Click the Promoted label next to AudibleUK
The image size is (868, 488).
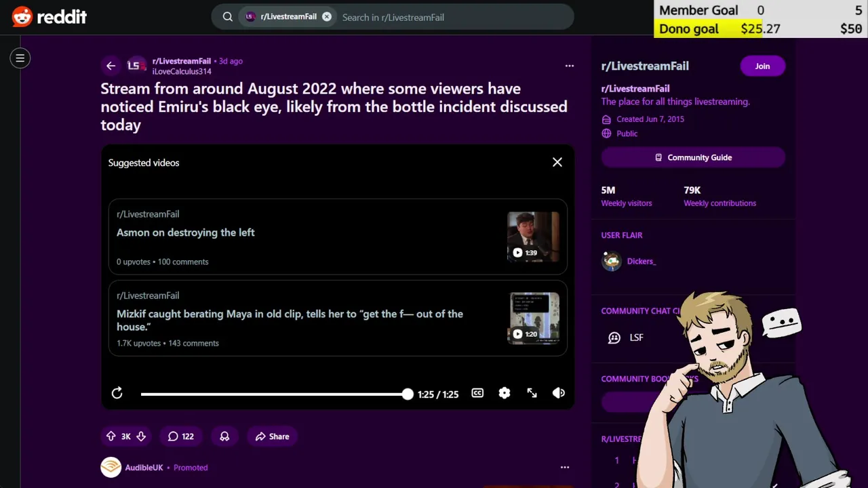[x=191, y=468]
